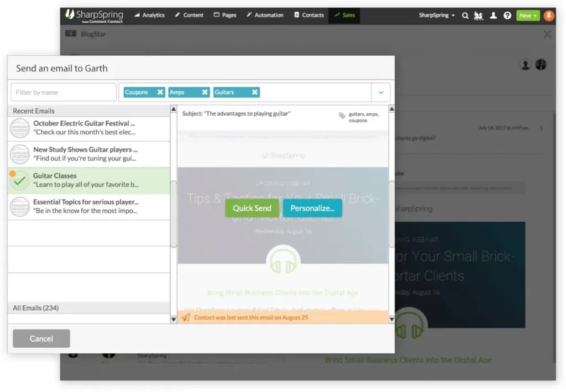Image resolution: width=566 pixels, height=392 pixels.
Task: Click email list scroll up arrow
Action: pyautogui.click(x=174, y=109)
